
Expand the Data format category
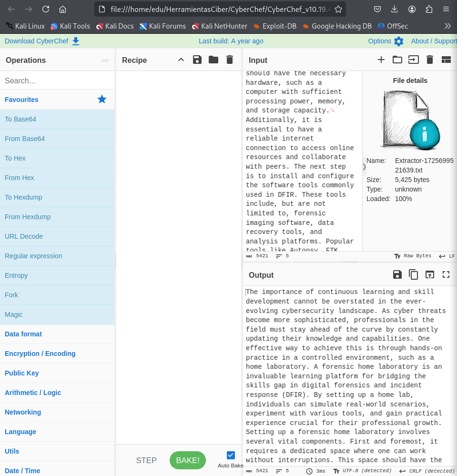click(x=57, y=334)
